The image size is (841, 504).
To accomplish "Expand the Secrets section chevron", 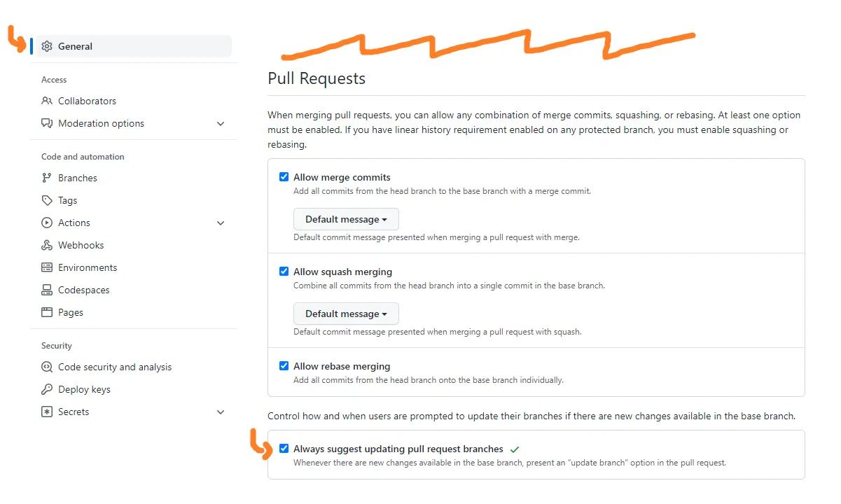I will [221, 412].
